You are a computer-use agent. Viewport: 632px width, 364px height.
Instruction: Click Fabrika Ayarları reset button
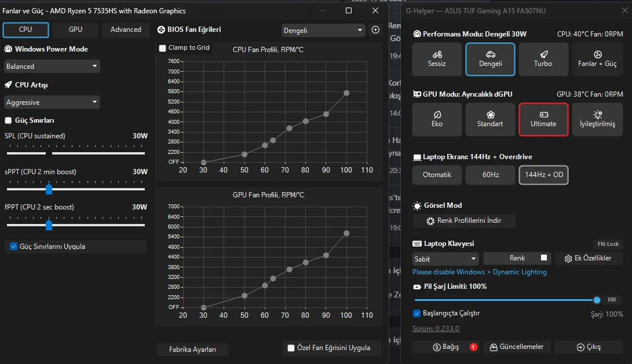pos(192,350)
